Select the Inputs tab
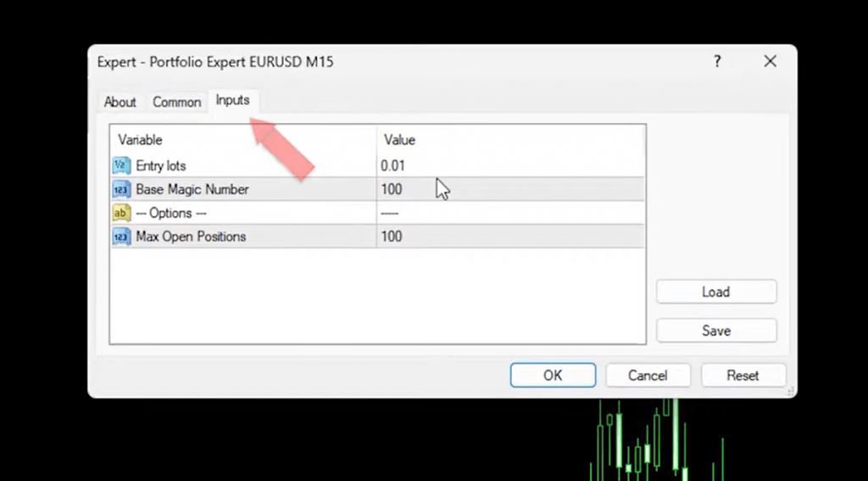 (232, 100)
